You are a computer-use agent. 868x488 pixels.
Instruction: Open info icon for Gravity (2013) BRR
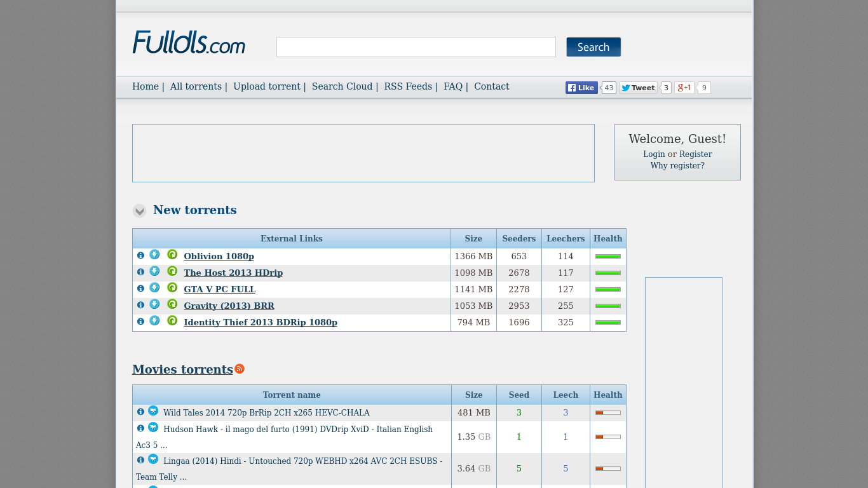click(x=140, y=305)
